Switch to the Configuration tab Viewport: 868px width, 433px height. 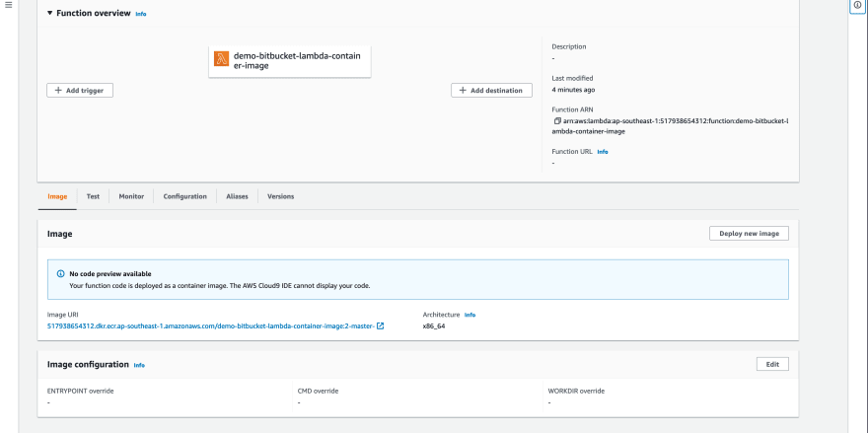pos(184,196)
